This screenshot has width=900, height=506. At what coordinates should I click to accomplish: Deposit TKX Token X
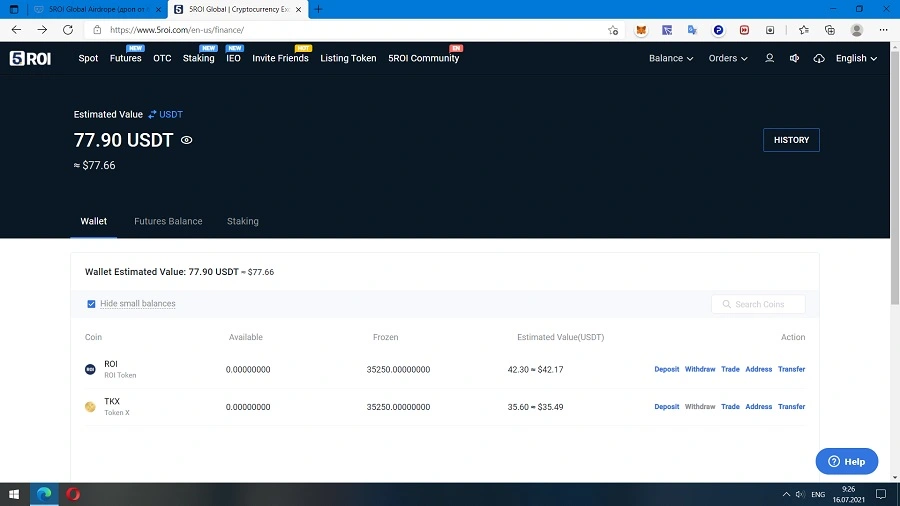(x=666, y=407)
